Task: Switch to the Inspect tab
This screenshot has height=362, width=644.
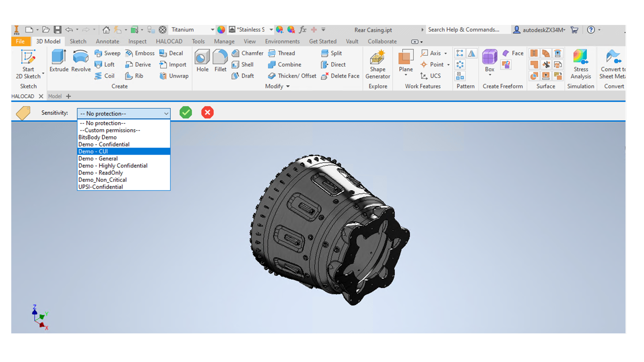Action: click(137, 41)
